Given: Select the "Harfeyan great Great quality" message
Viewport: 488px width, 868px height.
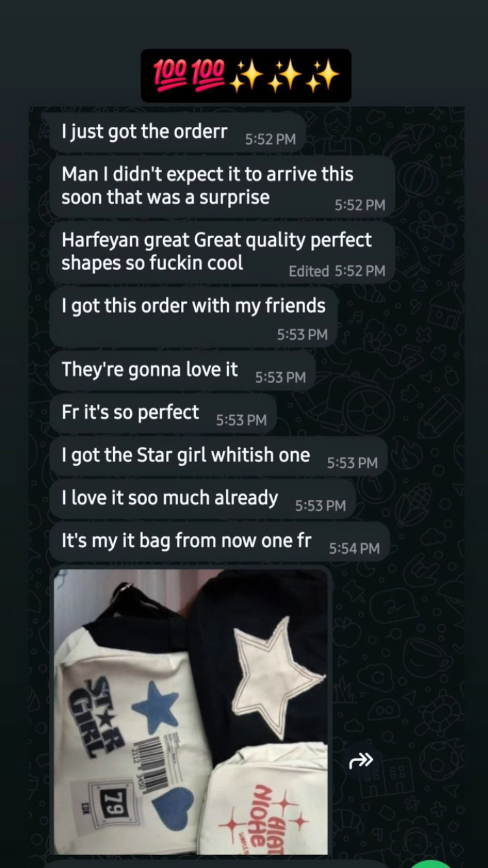Looking at the screenshot, I should (x=222, y=252).
